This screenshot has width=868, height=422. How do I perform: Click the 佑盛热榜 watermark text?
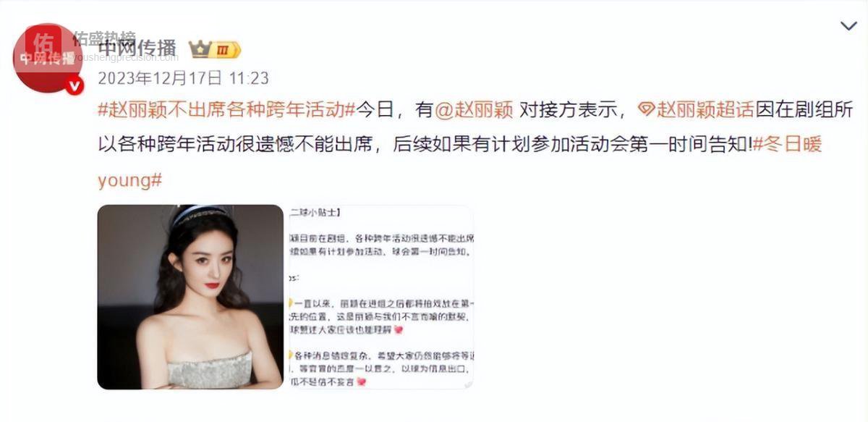click(x=103, y=37)
